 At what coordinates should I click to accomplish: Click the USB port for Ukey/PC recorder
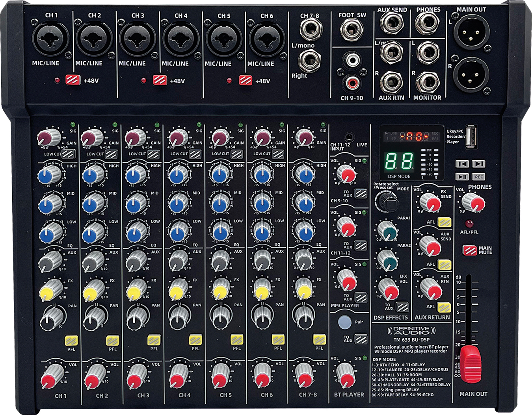[471, 137]
